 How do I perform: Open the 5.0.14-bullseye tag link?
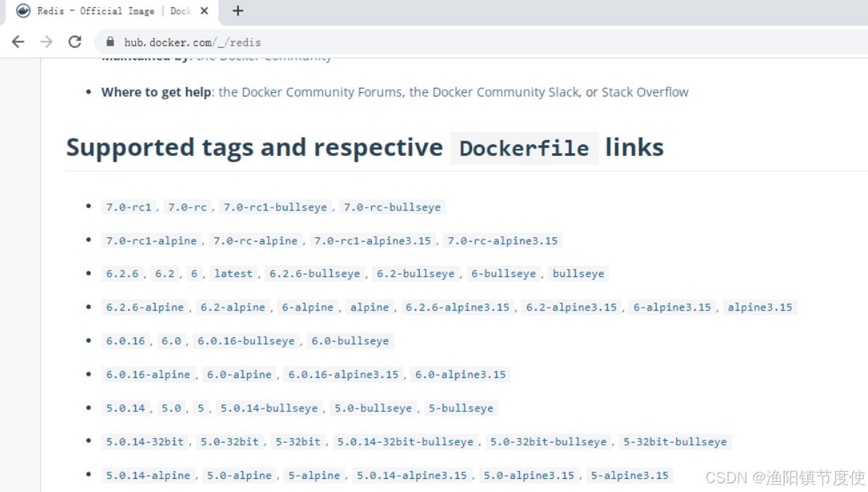(269, 409)
